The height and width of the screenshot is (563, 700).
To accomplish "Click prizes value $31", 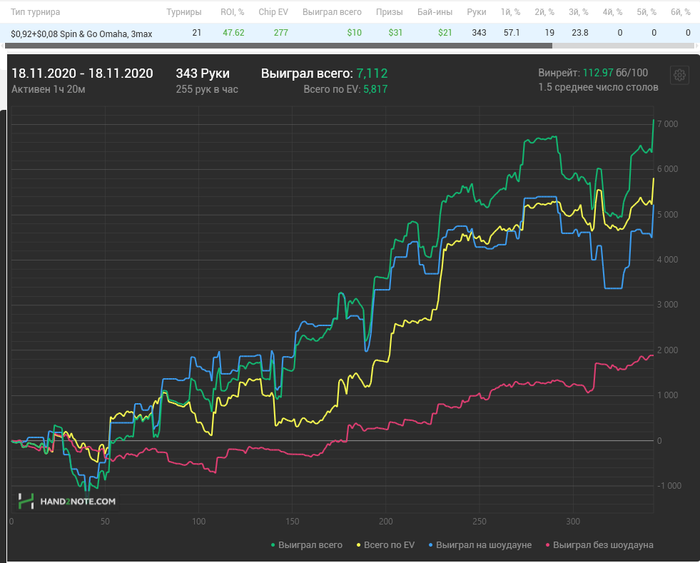I will (x=396, y=33).
